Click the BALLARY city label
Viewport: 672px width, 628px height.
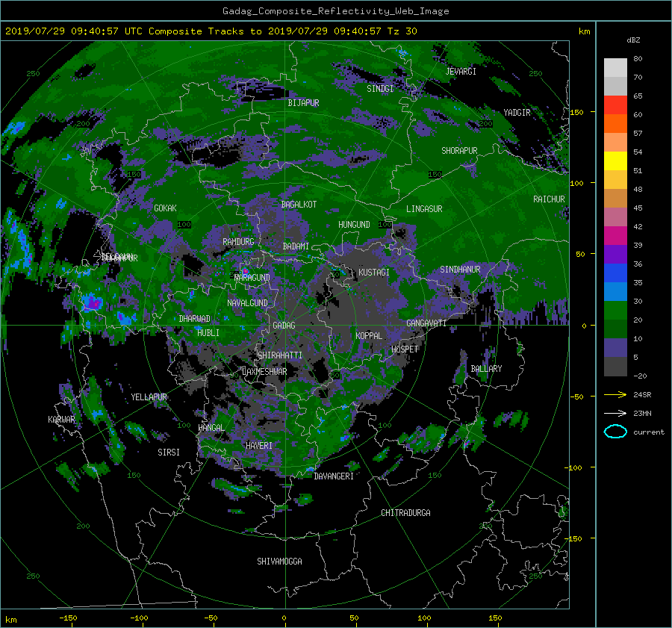pyautogui.click(x=486, y=369)
